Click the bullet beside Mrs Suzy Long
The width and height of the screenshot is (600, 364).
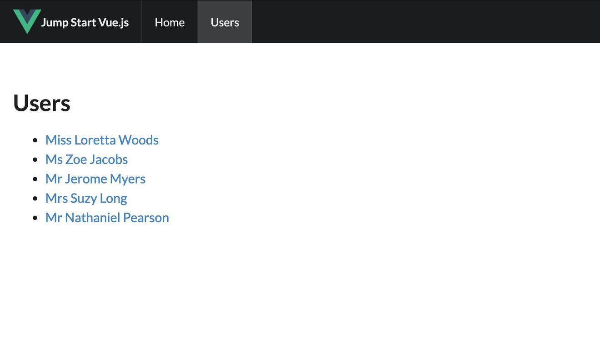(35, 199)
